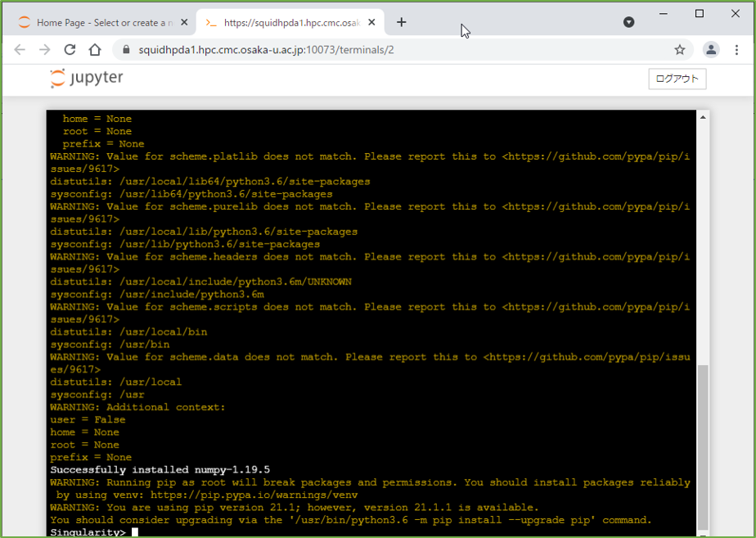Click the ログアウト logout button
The height and width of the screenshot is (538, 756).
click(x=677, y=79)
